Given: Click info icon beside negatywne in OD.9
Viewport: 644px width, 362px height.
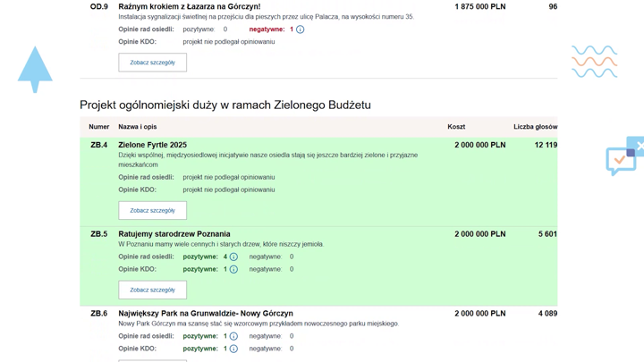Looking at the screenshot, I should coord(300,29).
